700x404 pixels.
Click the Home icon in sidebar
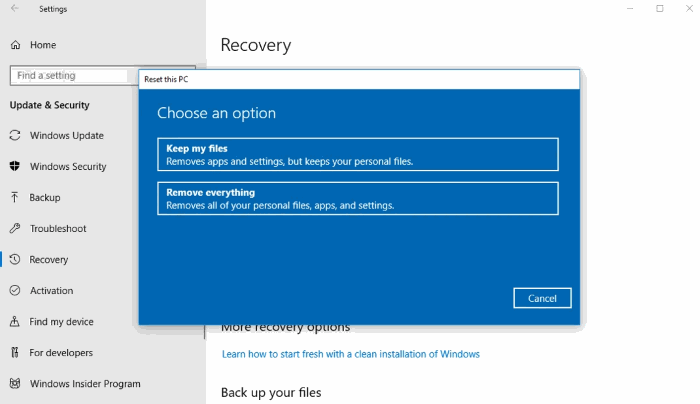15,45
